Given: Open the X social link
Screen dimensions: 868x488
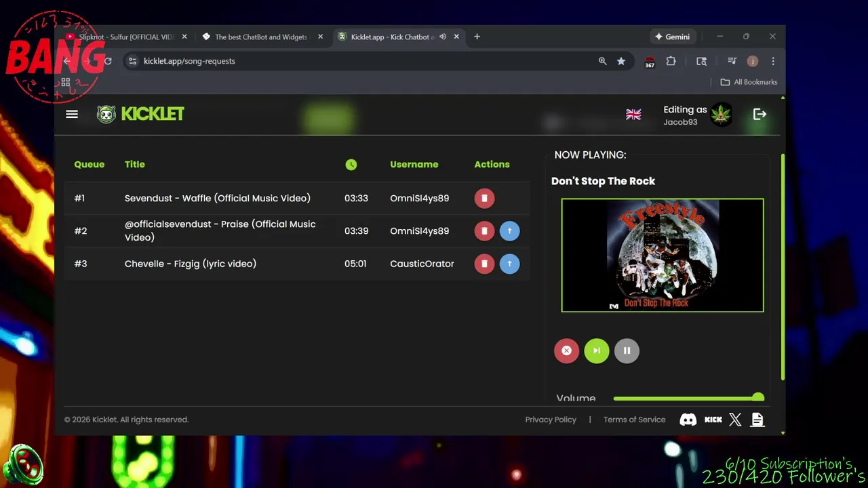Looking at the screenshot, I should tap(735, 420).
